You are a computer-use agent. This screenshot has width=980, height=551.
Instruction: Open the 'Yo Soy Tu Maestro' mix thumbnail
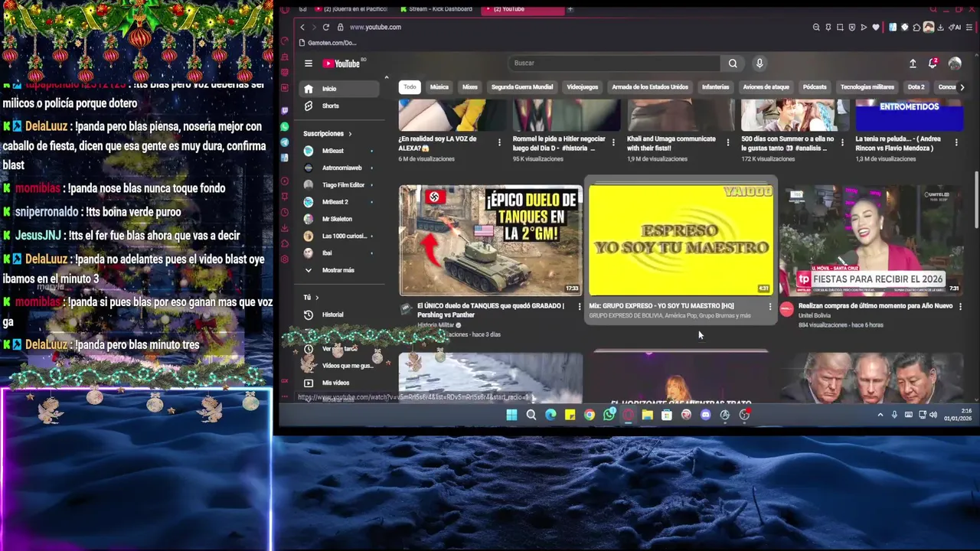point(681,240)
